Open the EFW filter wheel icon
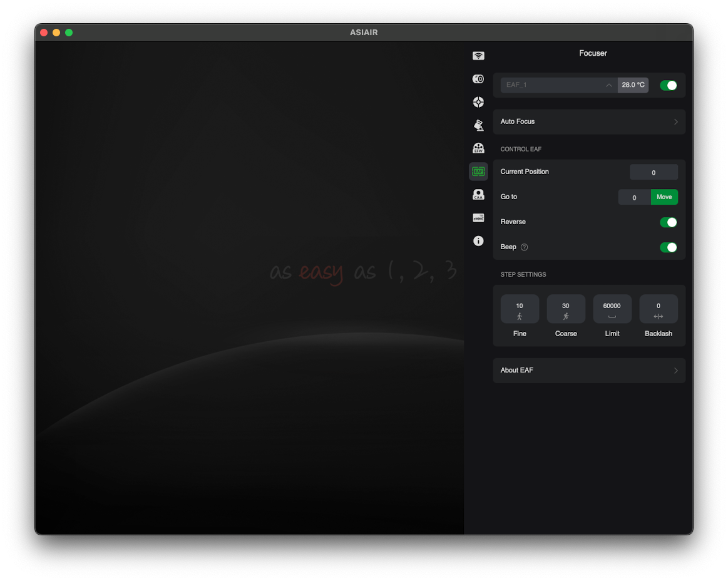The width and height of the screenshot is (728, 581). [478, 148]
